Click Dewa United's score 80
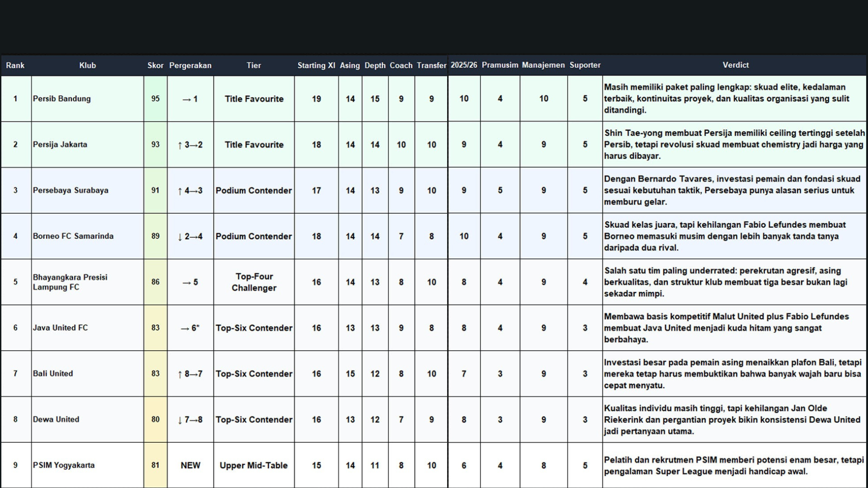This screenshot has height=488, width=868. click(156, 419)
